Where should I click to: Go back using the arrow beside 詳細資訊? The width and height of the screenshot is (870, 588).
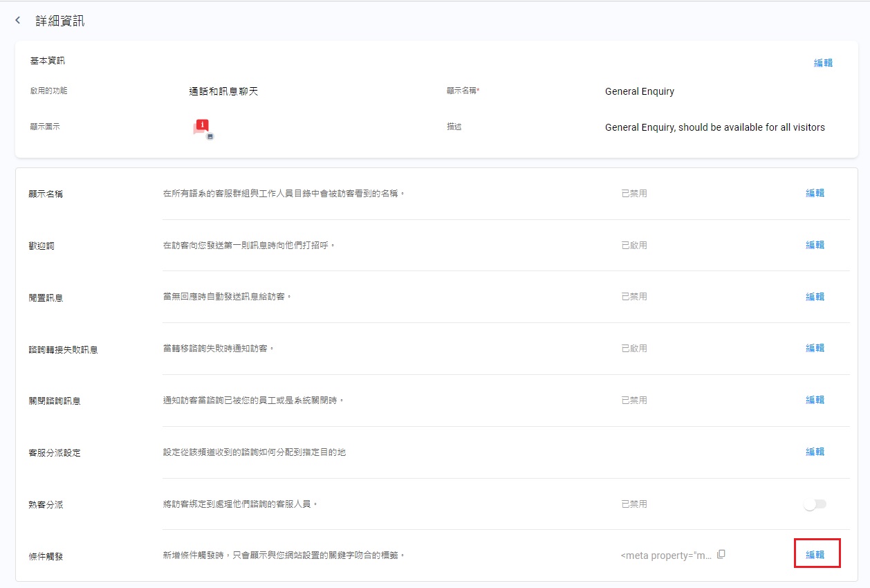click(x=18, y=21)
